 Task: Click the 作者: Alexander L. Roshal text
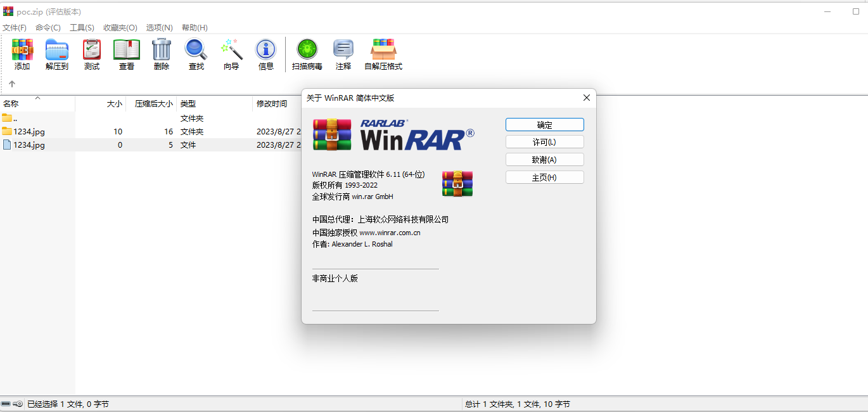pos(352,244)
